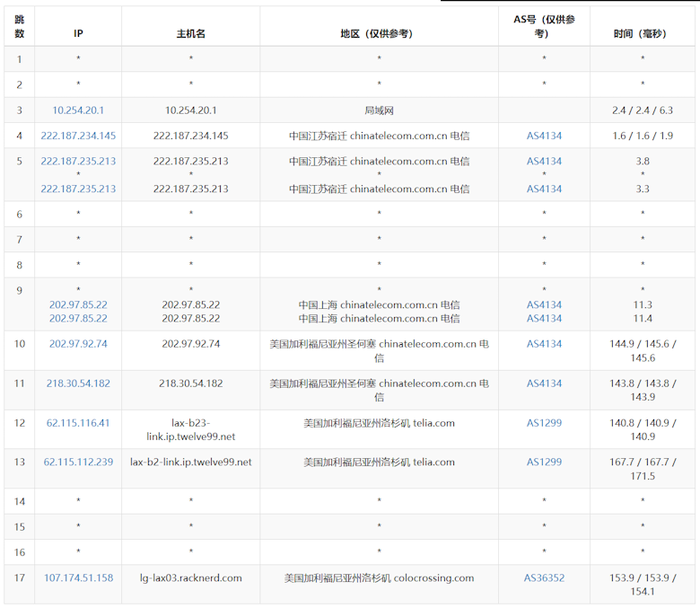Open the 10.254.20.1 IP link
700x608 pixels.
pos(78,110)
